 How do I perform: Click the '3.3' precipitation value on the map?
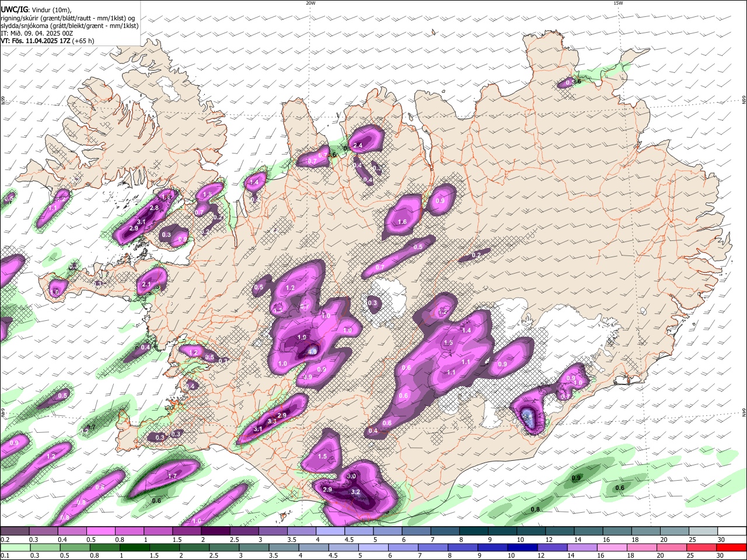[x=272, y=421]
